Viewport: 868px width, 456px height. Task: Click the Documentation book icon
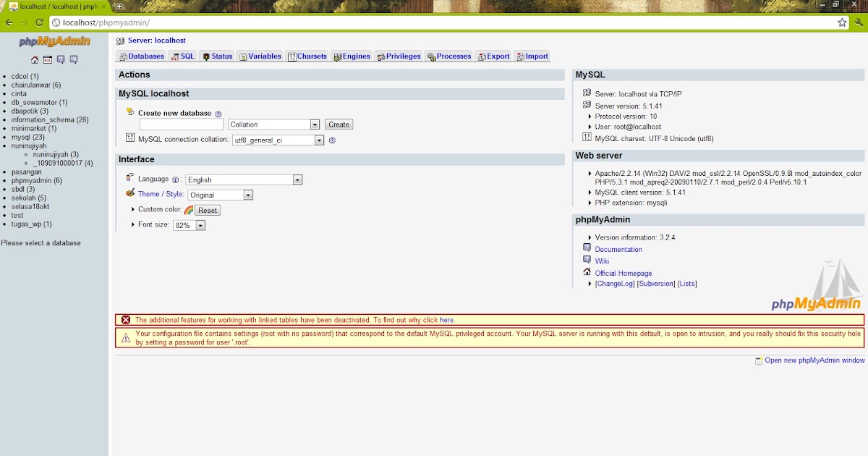point(587,248)
